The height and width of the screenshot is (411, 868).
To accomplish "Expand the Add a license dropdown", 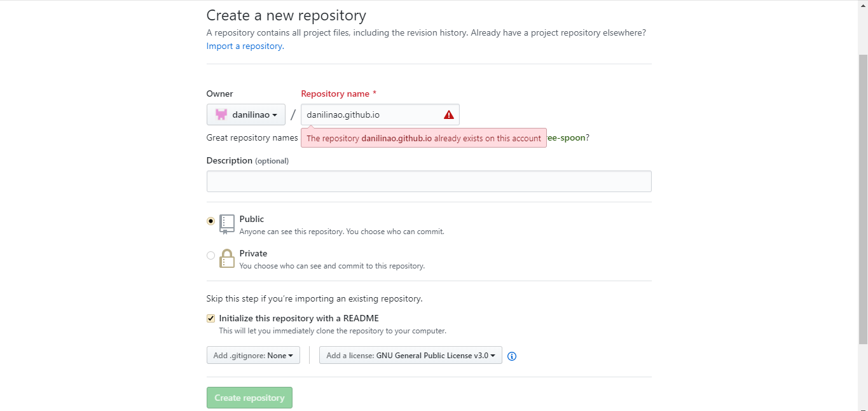I will (x=411, y=356).
